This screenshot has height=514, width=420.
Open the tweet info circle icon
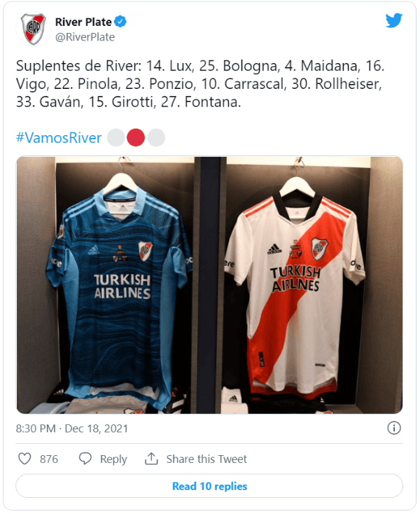click(x=394, y=428)
